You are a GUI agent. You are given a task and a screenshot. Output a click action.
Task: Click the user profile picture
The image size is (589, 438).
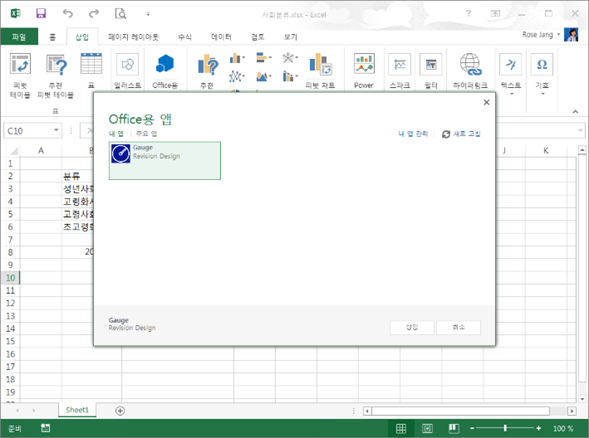point(571,35)
